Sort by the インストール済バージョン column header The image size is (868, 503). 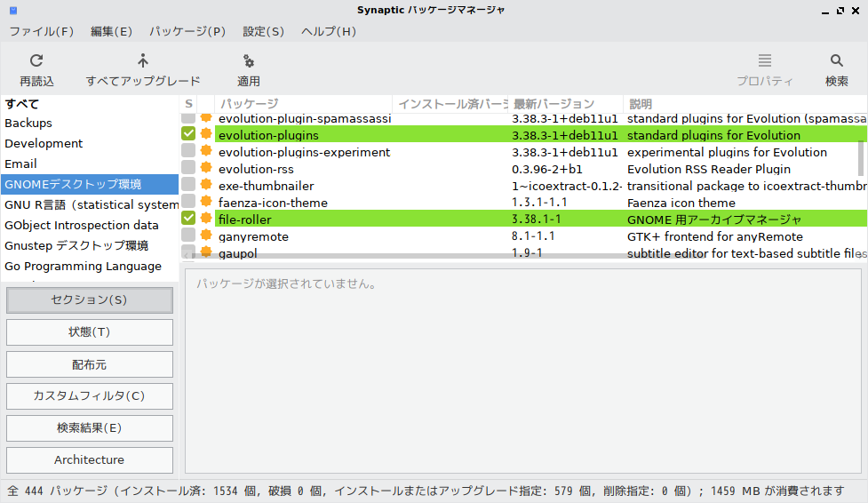450,104
